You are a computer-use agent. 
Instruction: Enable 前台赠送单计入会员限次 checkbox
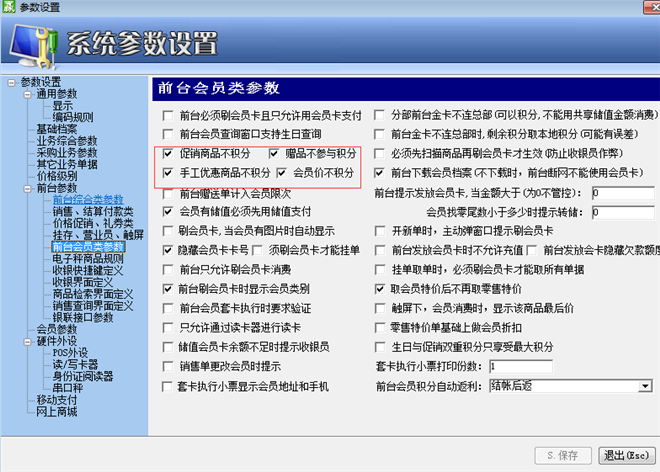point(168,194)
